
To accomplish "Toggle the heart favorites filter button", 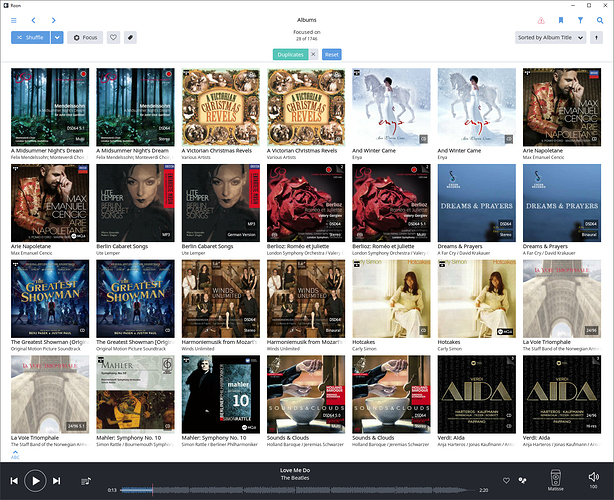I will click(113, 38).
